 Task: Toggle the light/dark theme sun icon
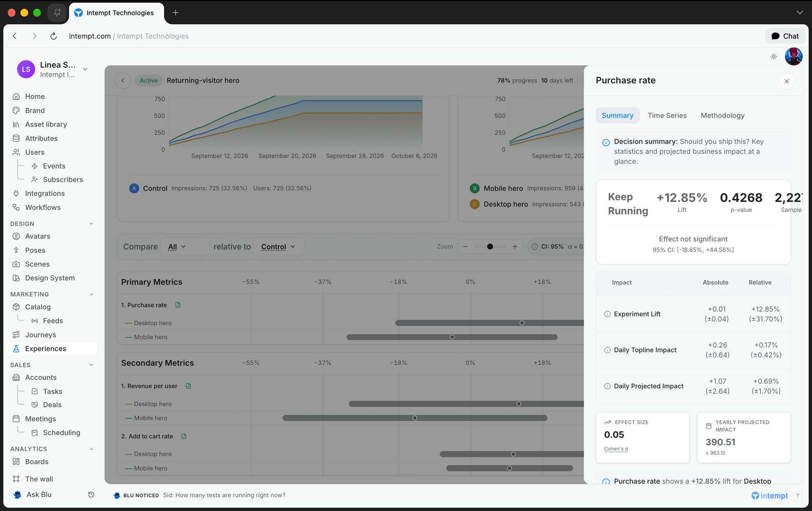pyautogui.click(x=774, y=57)
